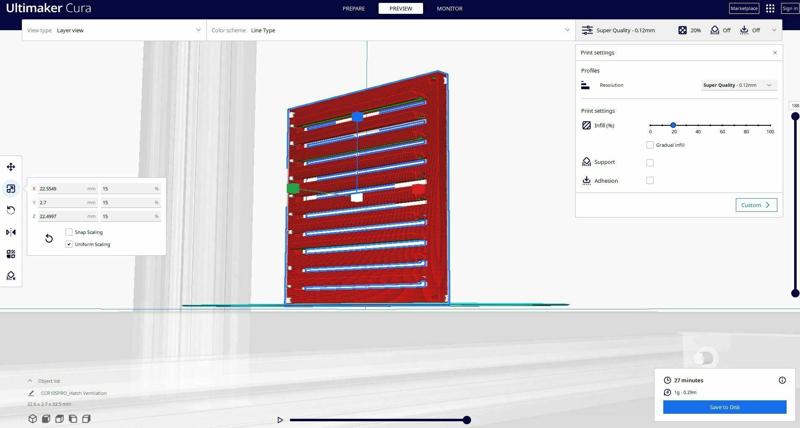Click the 1g material usage text
This screenshot has width=800, height=428.
[x=685, y=392]
